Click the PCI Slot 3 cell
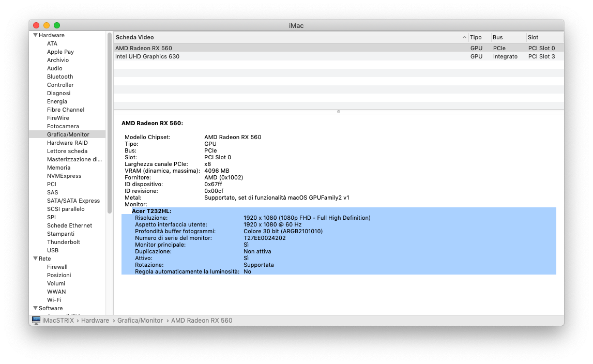593x364 pixels. click(x=542, y=56)
